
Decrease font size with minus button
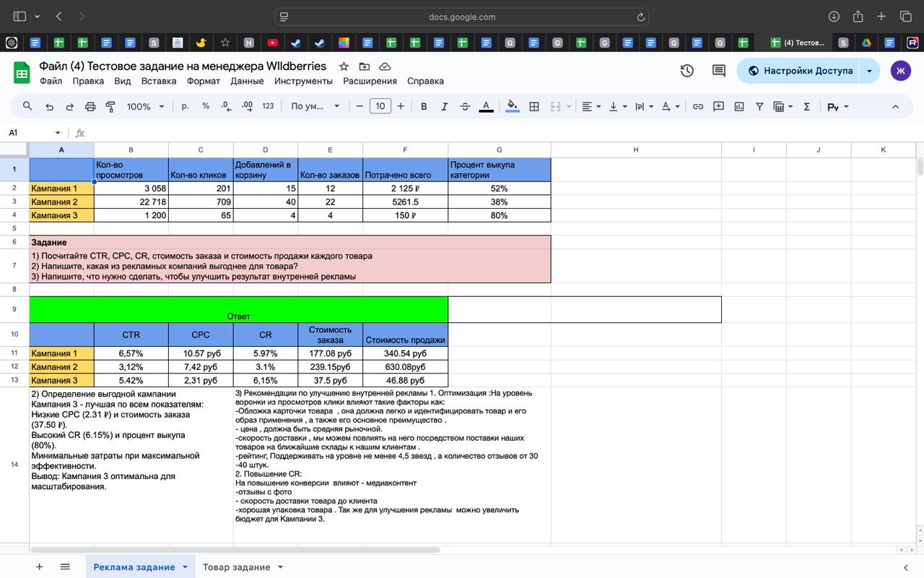click(359, 106)
